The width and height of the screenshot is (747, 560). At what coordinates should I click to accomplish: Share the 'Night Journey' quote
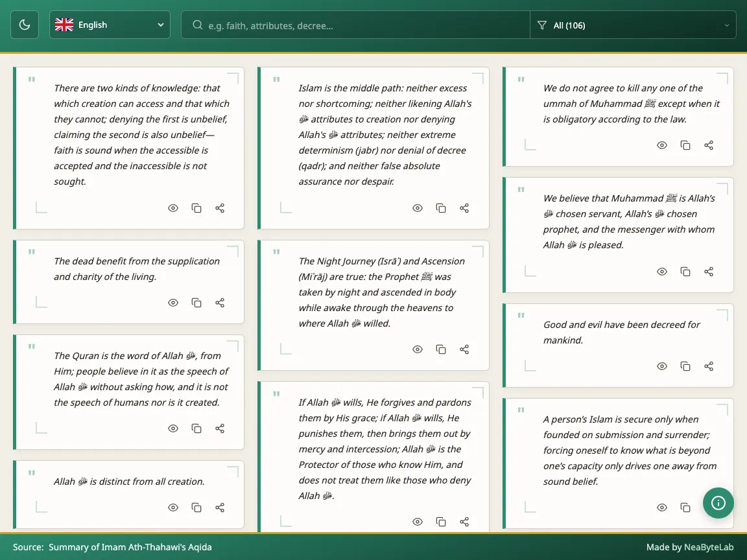click(x=464, y=349)
